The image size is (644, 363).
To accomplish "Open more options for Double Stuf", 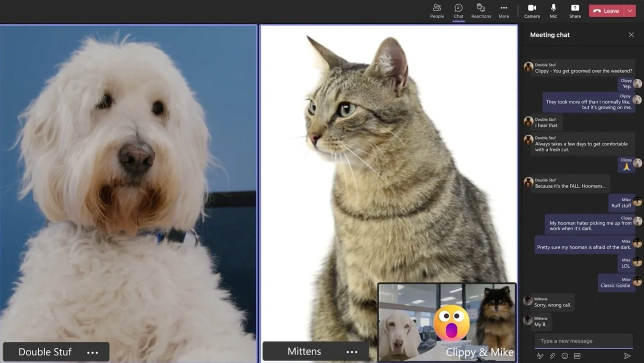I will (92, 352).
